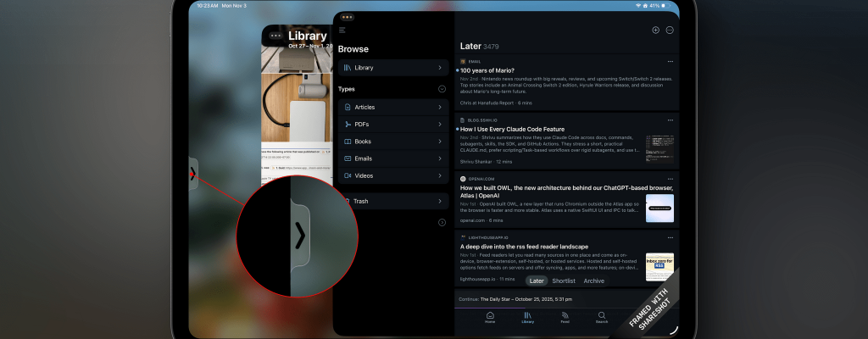The width and height of the screenshot is (868, 339).
Task: Tap the slide-over chevron handle at left edge
Action: 193,174
